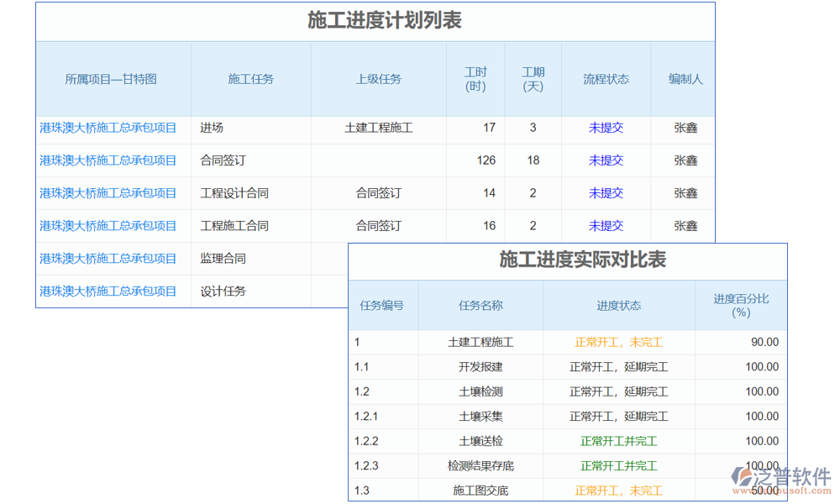Open the project link in the 进场 row
Screen dimensions: 840x504
pyautogui.click(x=108, y=128)
